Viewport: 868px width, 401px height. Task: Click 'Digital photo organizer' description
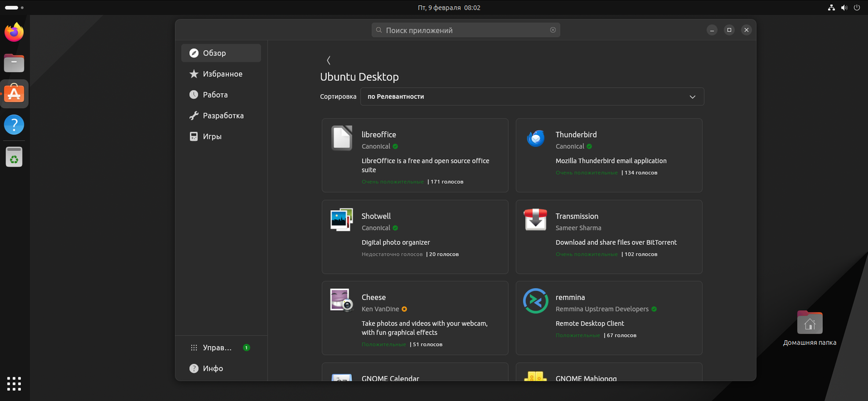[x=396, y=242]
